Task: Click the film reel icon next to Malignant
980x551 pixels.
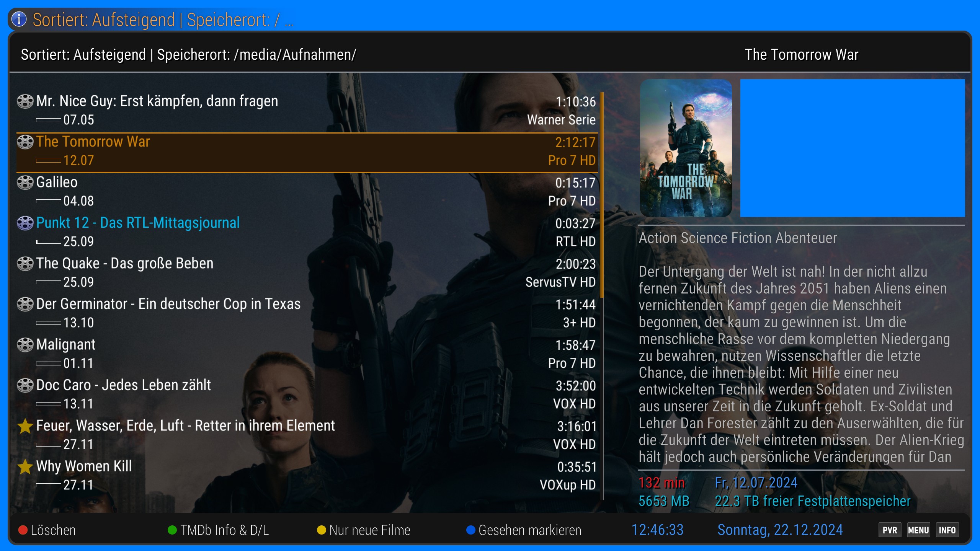Action: [x=25, y=345]
